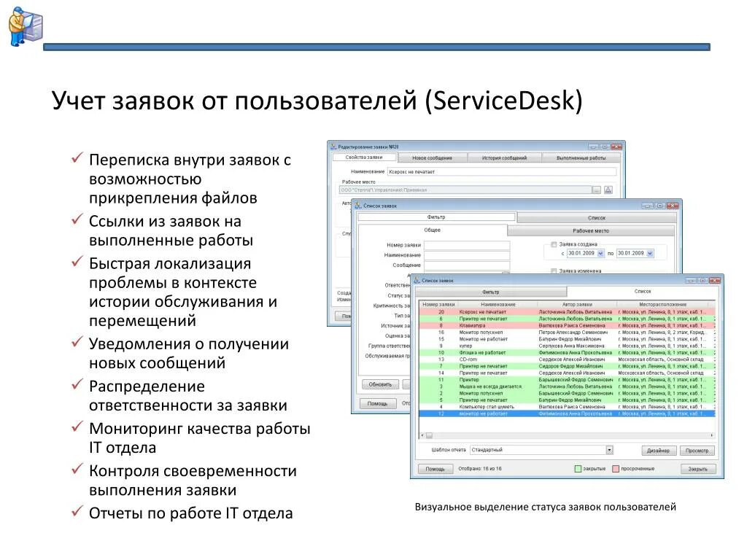Tick the Заявка создана checkbox
Screen dimensions: 747x560
click(x=554, y=244)
